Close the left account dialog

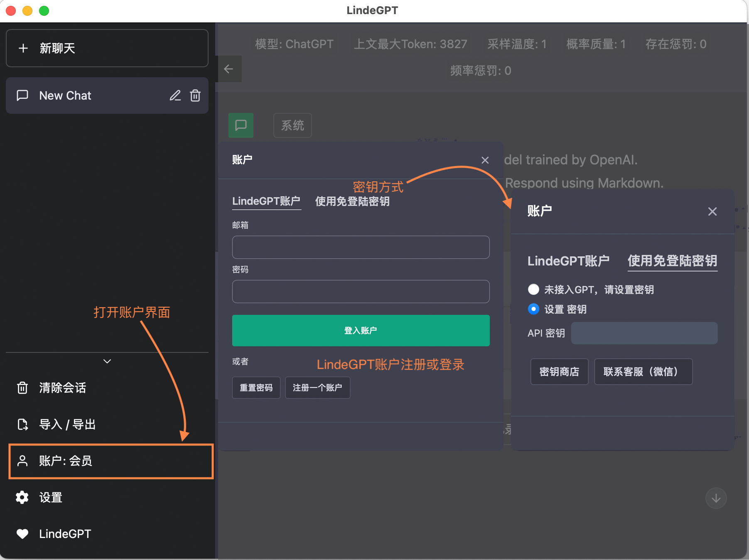485,160
